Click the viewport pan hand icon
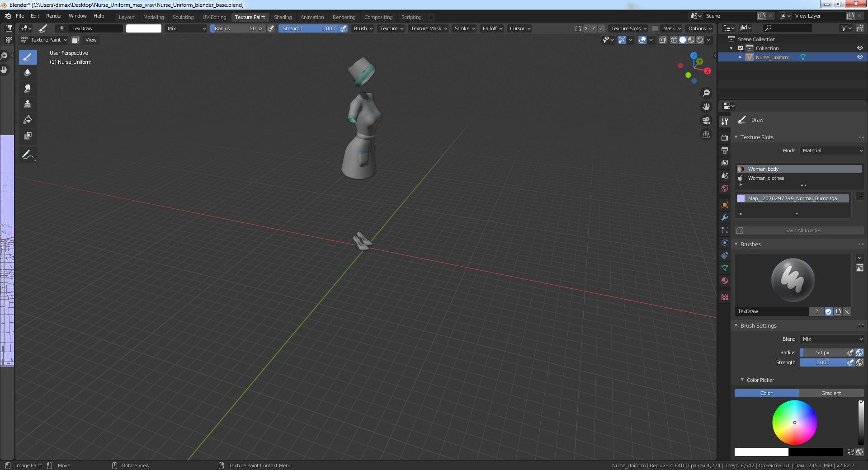 [706, 107]
